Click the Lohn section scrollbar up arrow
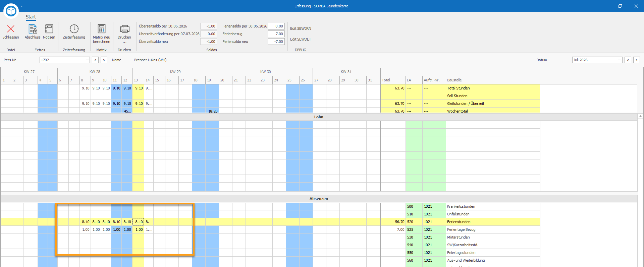The height and width of the screenshot is (267, 644). (x=640, y=117)
